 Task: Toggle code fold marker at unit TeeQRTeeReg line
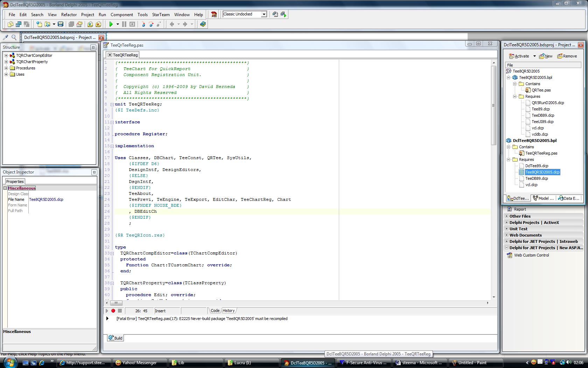pyautogui.click(x=112, y=104)
